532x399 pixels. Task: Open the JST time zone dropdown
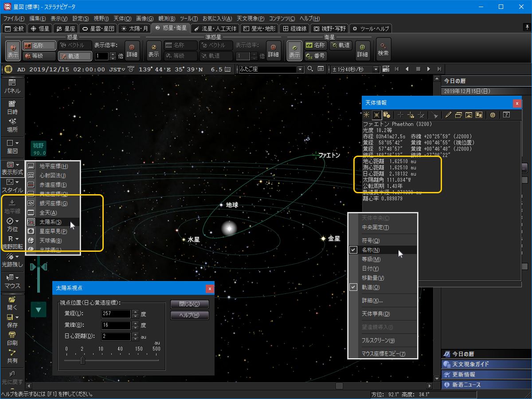(117, 69)
